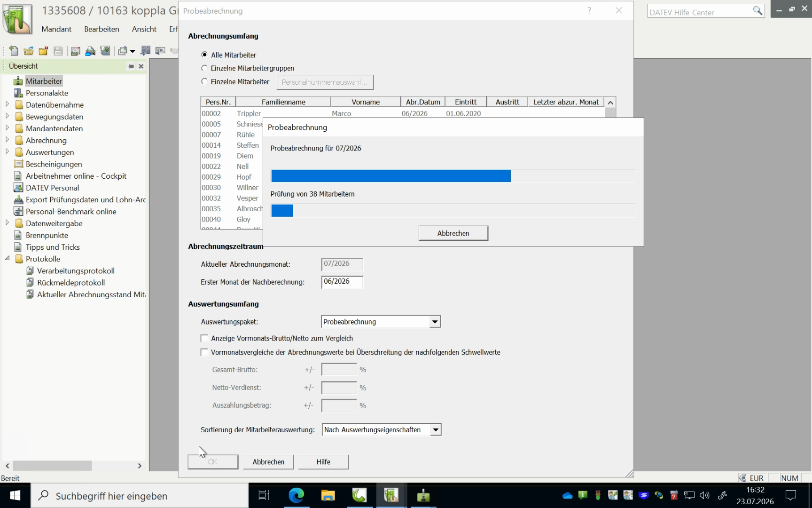The height and width of the screenshot is (508, 812).
Task: Click the green stamp app in taskbar
Action: (x=423, y=495)
